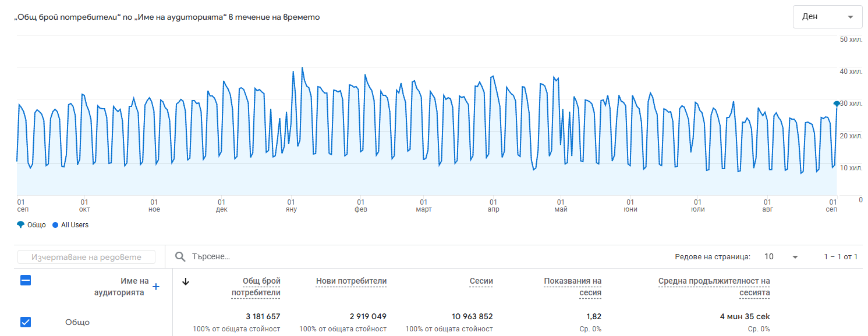The image size is (868, 336).
Task: Click the chart end-point marker at right
Action: click(x=837, y=103)
